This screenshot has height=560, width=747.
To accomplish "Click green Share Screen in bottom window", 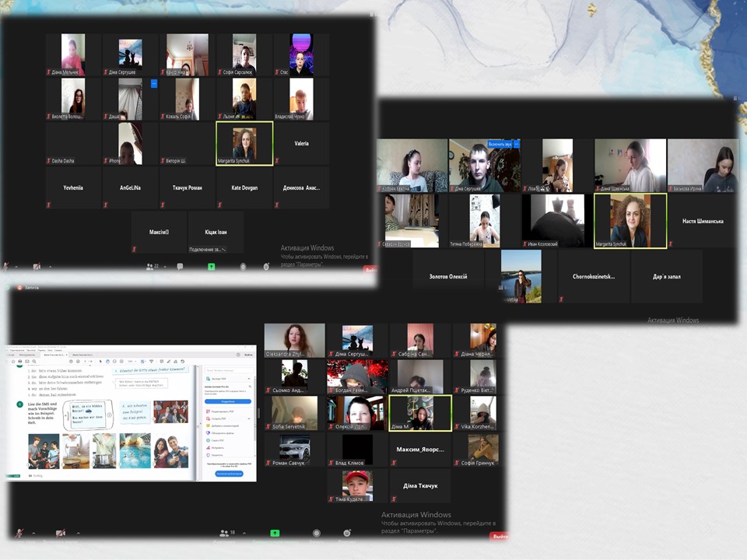I will pyautogui.click(x=274, y=534).
